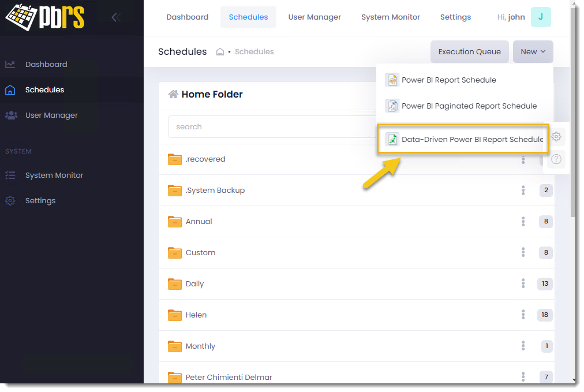Click the page vertical scrollbar

coord(573,112)
